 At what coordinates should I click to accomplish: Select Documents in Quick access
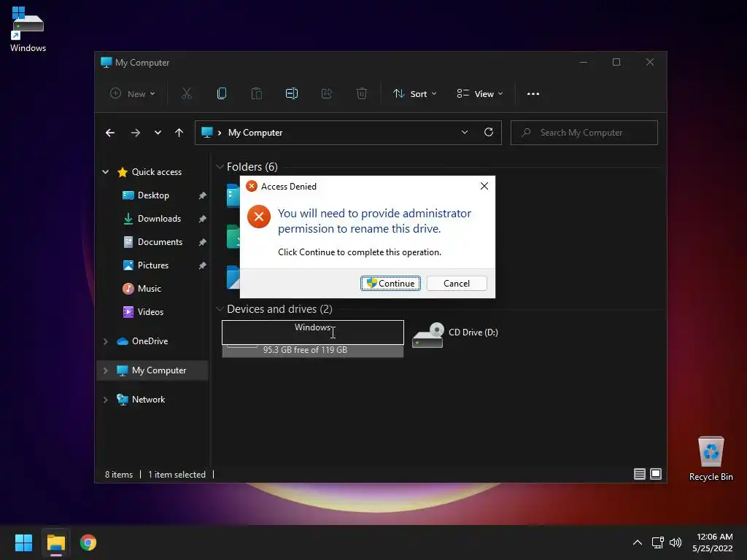(x=160, y=242)
